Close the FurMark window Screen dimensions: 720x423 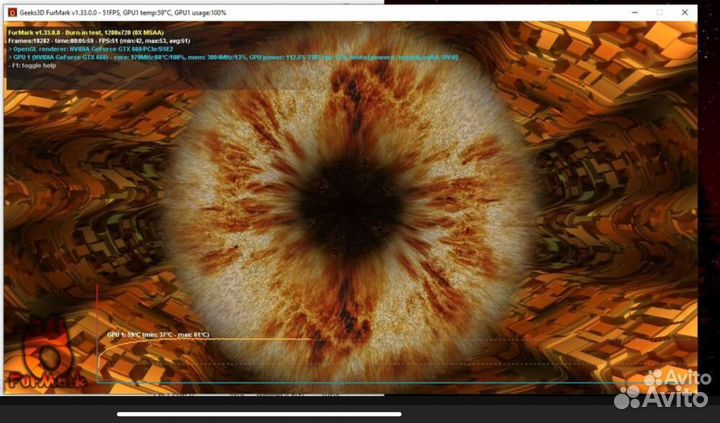coord(687,12)
